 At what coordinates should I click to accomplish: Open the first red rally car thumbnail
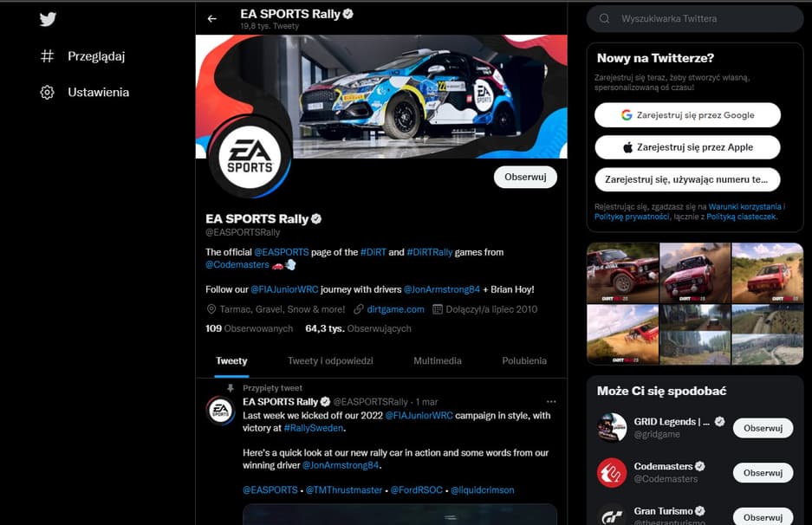point(622,273)
